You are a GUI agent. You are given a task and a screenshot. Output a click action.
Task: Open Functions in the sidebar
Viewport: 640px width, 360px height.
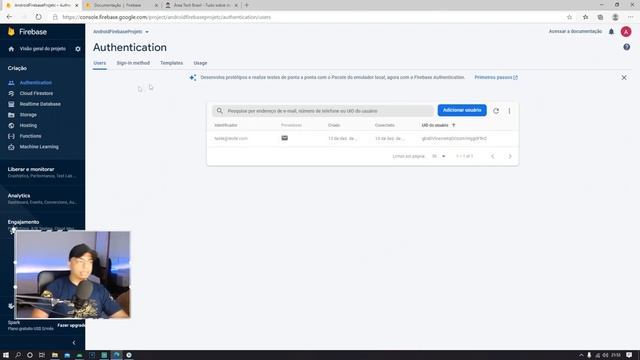(x=30, y=136)
